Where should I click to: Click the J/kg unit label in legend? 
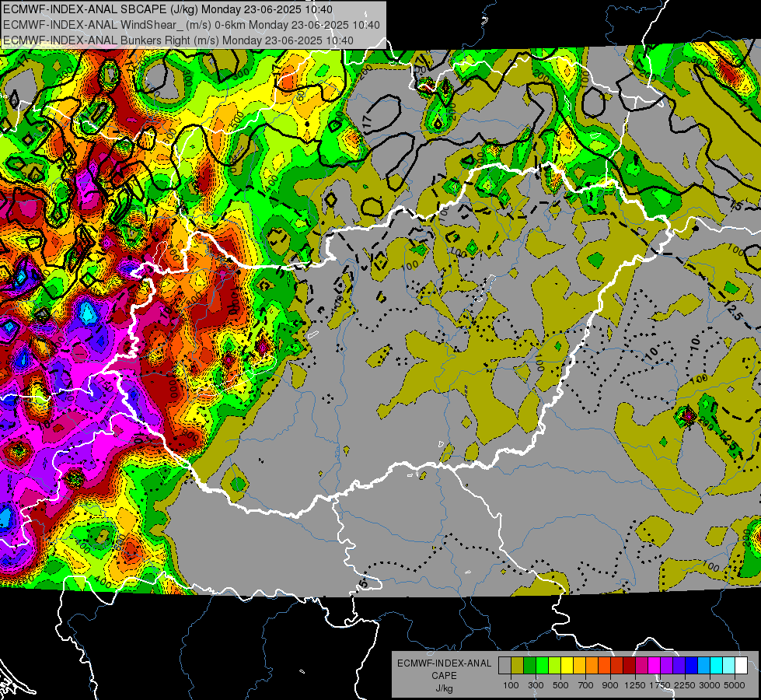(x=445, y=688)
